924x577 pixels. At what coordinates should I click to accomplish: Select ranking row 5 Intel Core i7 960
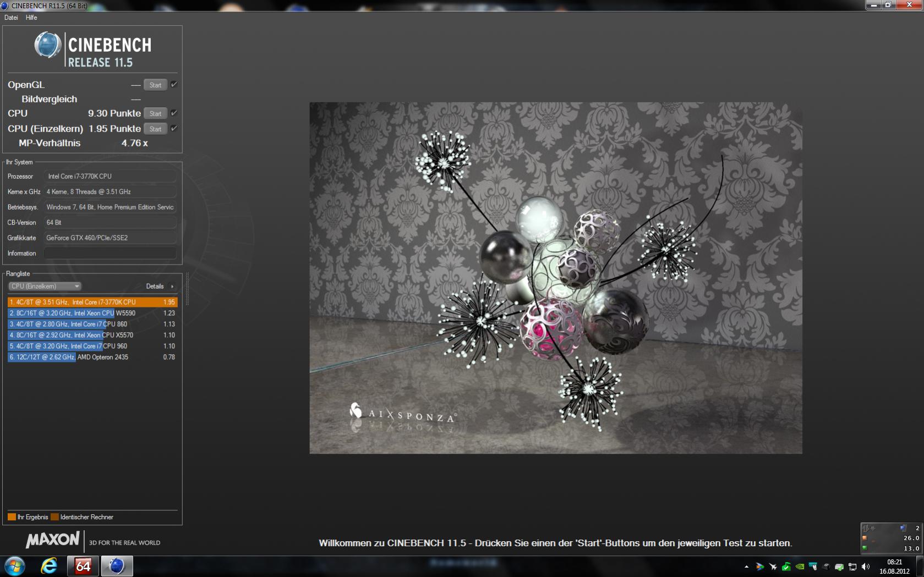click(92, 346)
